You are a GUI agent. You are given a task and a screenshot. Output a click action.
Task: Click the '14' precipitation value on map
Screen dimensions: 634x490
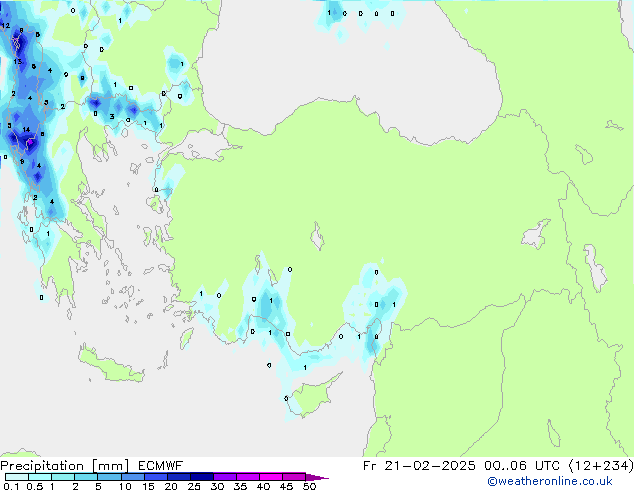click(26, 130)
